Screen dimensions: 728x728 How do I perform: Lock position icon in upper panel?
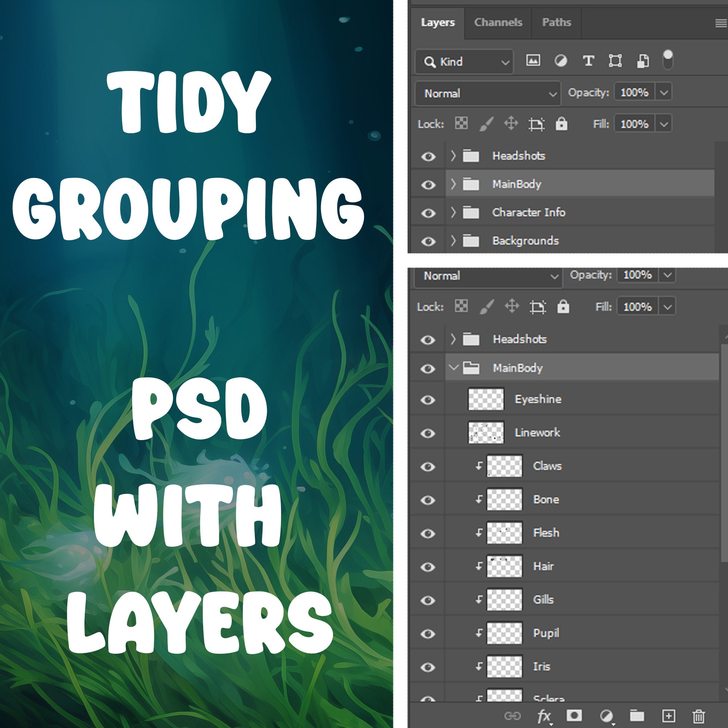511,123
